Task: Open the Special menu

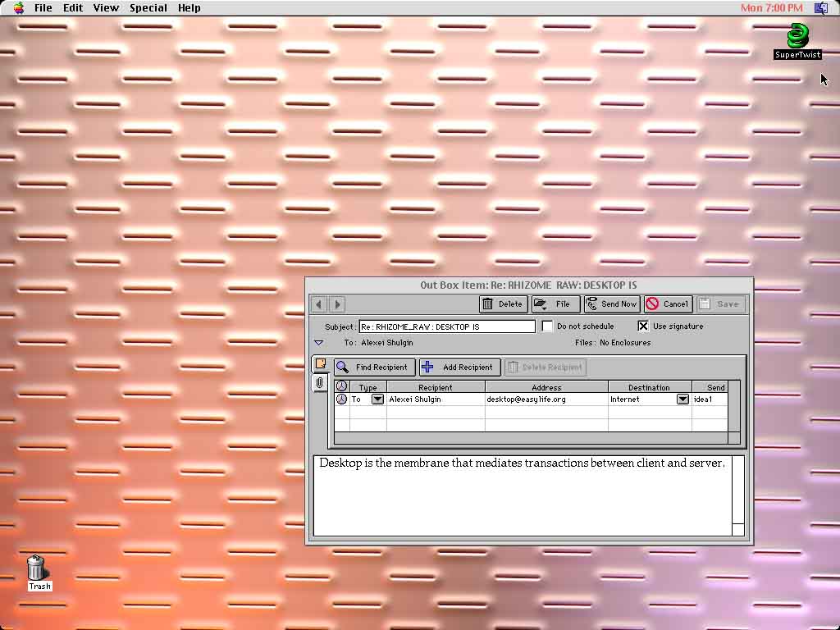Action: (x=148, y=8)
